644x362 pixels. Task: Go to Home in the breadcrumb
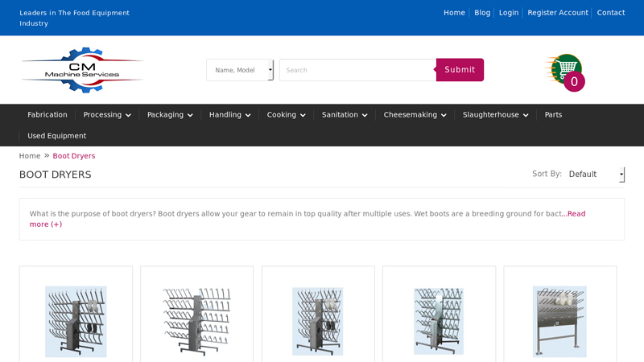30,156
